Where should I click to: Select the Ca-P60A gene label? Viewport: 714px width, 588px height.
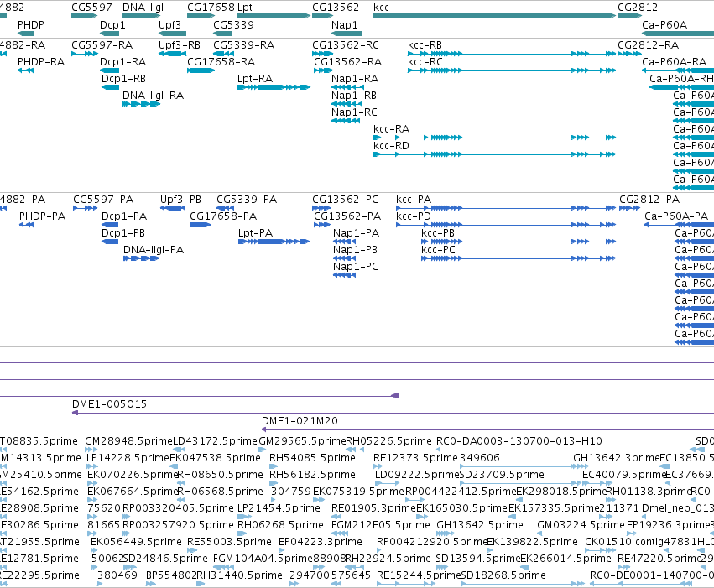click(664, 24)
